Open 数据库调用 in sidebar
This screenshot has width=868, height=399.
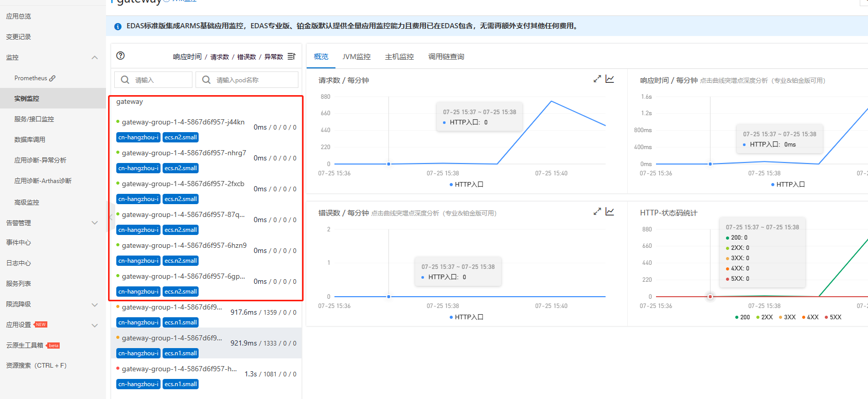30,140
